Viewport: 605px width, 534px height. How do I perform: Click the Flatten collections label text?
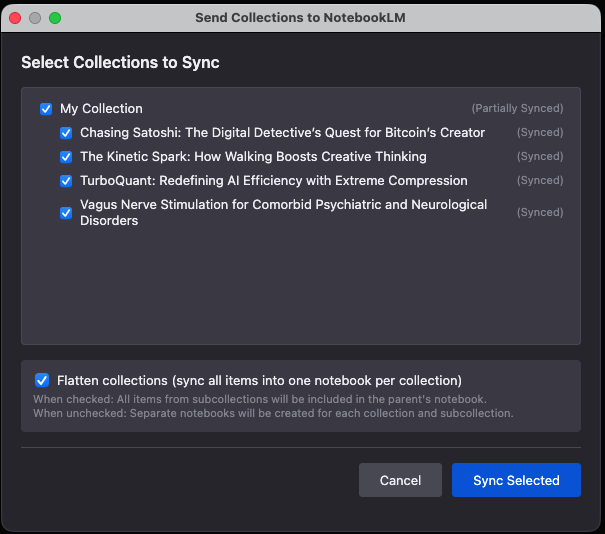(x=259, y=380)
